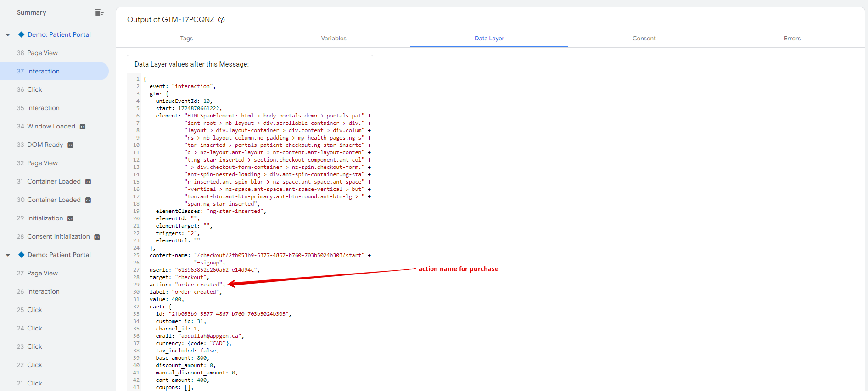Screen dimensions: 868x391
Task: Click the first Demo: Patient Portal diamond icon
Action: pyautogui.click(x=21, y=34)
